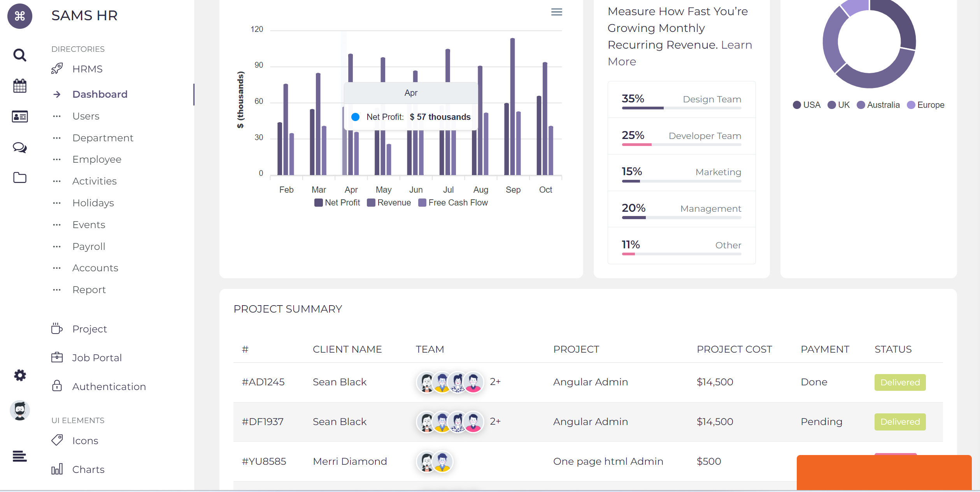Open the calendar icon in left rail

pos(20,86)
